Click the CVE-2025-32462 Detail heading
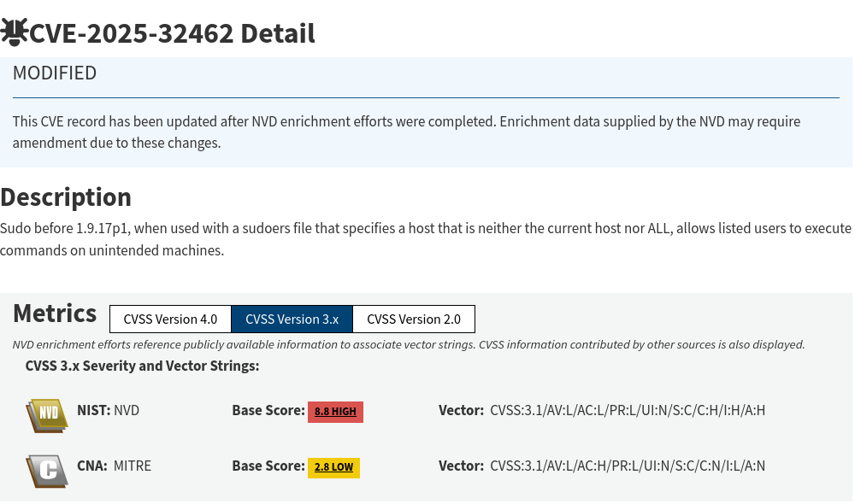The width and height of the screenshot is (855, 504). (171, 33)
